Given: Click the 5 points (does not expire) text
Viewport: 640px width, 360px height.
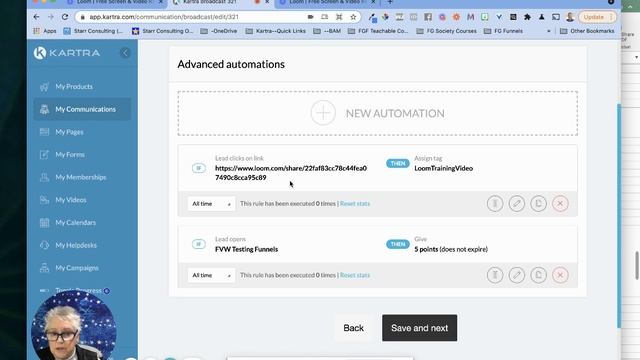Looking at the screenshot, I should (451, 249).
